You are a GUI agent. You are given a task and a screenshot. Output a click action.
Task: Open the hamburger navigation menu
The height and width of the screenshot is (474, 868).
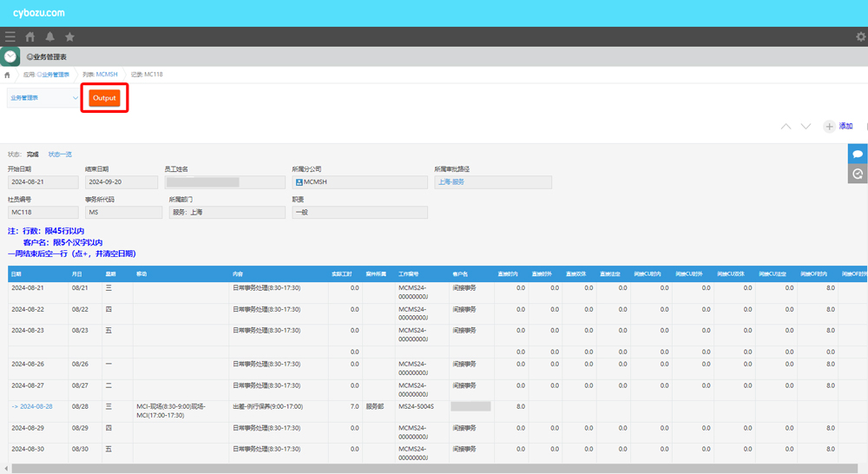(10, 37)
